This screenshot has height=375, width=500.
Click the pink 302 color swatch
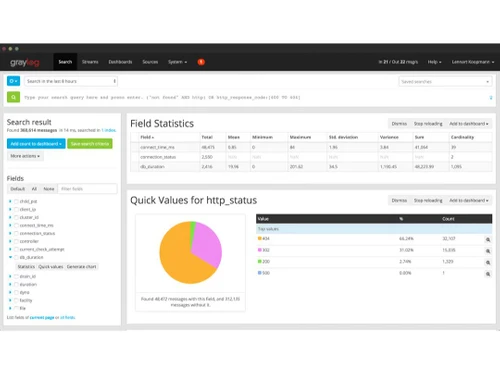coord(260,250)
